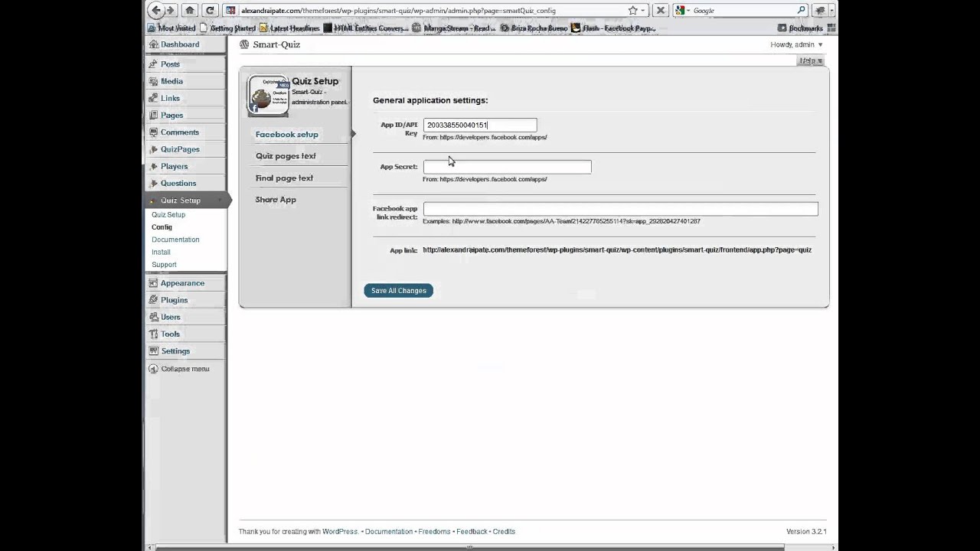980x551 pixels.
Task: Open the Google search engine dropdown
Action: pyautogui.click(x=682, y=10)
